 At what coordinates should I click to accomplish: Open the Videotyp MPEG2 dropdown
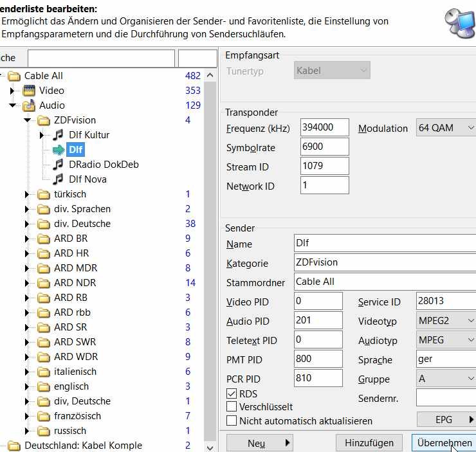[445, 321]
